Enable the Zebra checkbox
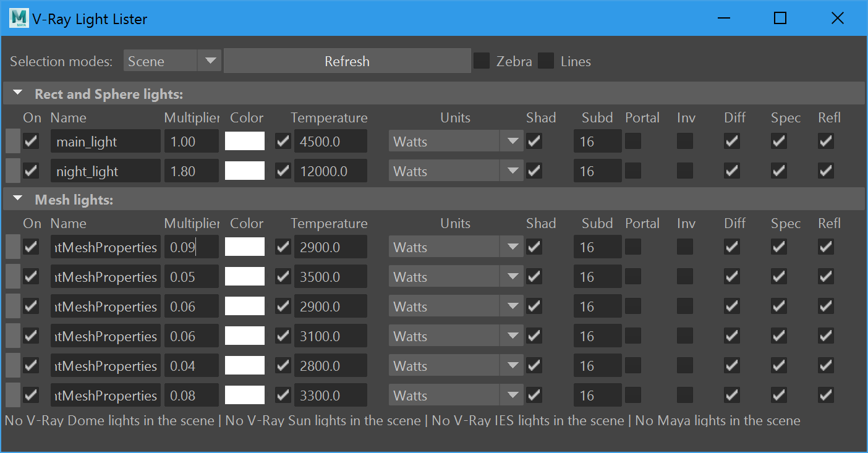The height and width of the screenshot is (453, 868). click(x=482, y=61)
